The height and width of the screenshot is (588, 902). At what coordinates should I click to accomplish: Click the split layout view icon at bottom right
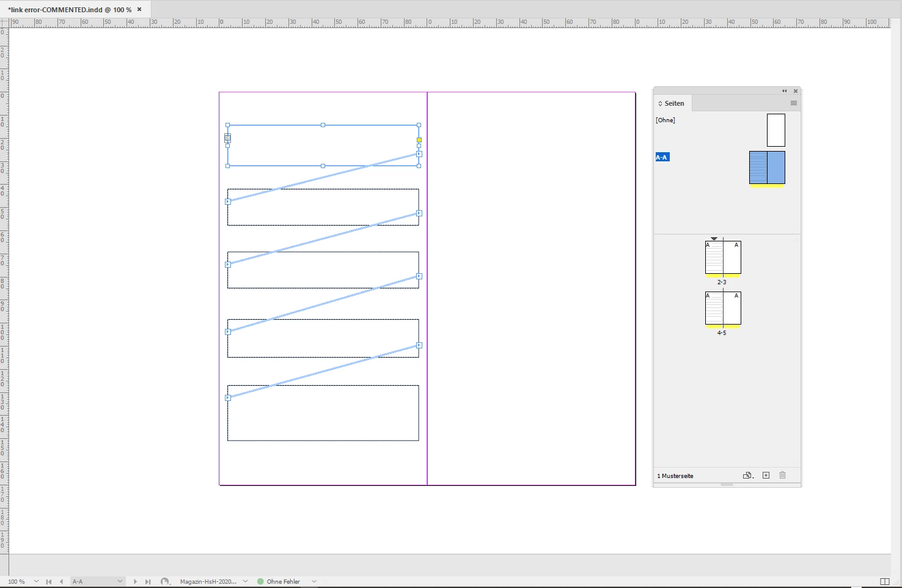(x=884, y=581)
